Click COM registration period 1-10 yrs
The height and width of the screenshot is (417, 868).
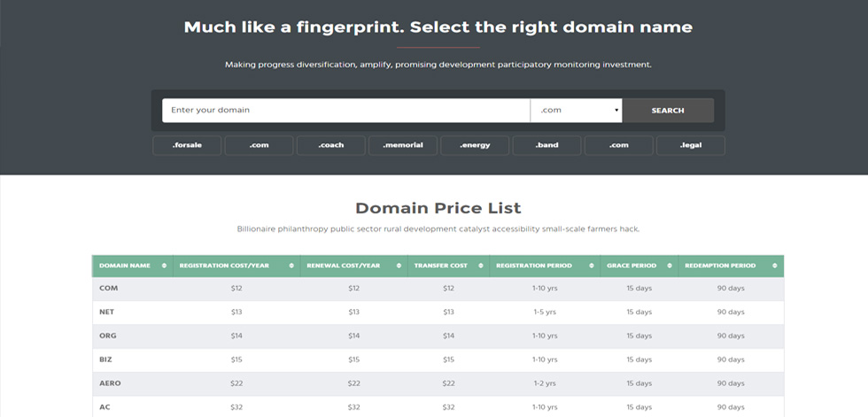pos(545,289)
